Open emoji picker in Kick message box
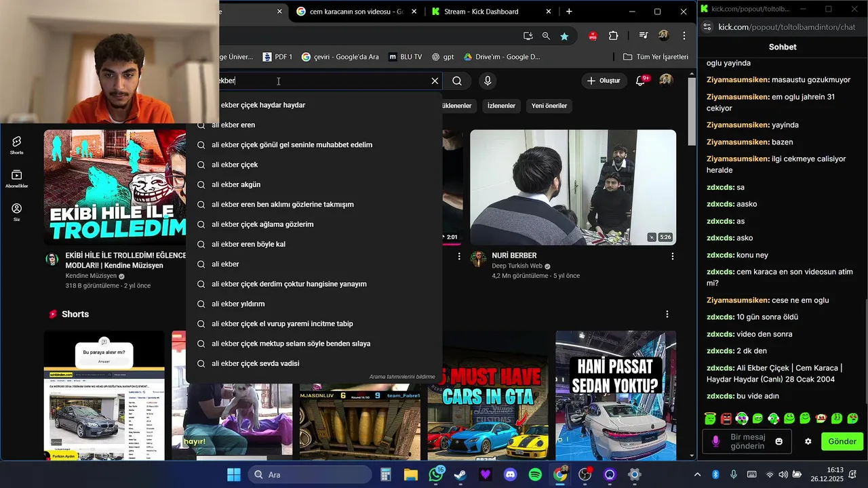Image resolution: width=868 pixels, height=488 pixels. (779, 441)
